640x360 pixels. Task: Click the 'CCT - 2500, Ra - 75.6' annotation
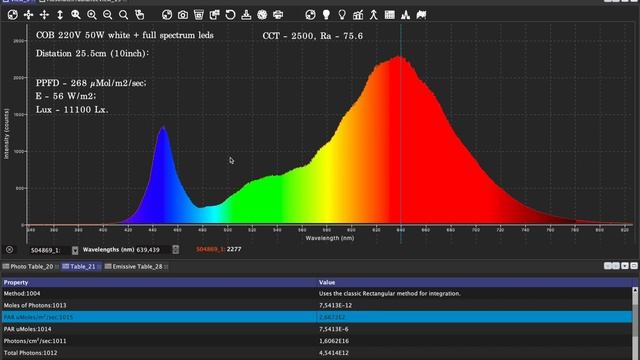(x=313, y=36)
